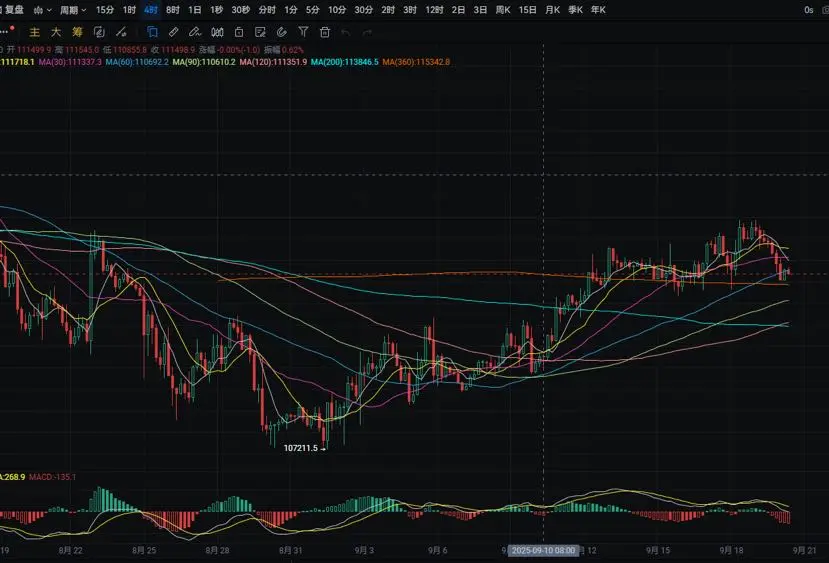Click the MA(360) indicator label

[x=416, y=62]
